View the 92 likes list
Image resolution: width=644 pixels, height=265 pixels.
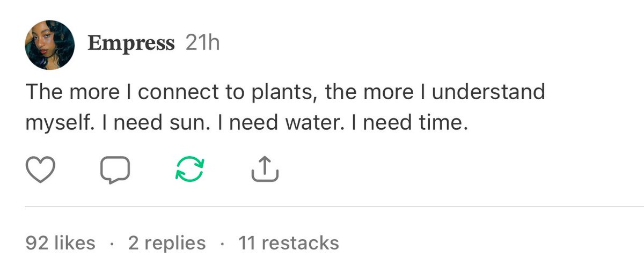point(60,243)
